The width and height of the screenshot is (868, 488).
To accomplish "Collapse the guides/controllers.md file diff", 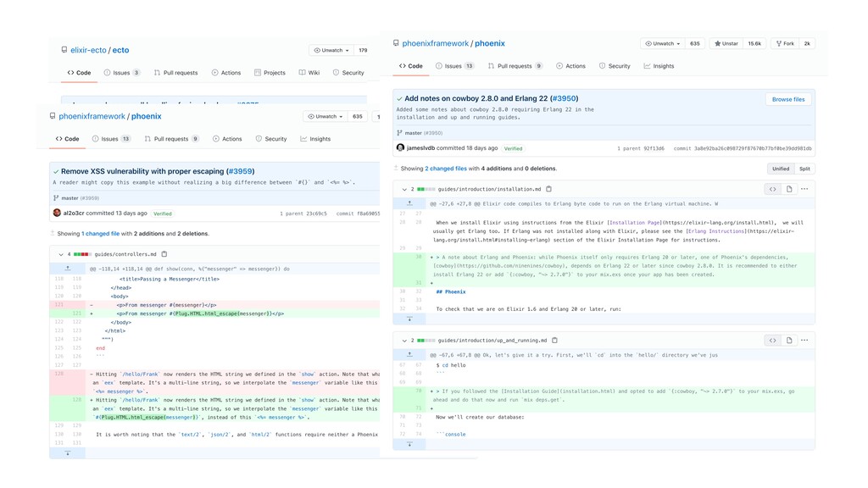I will click(61, 254).
